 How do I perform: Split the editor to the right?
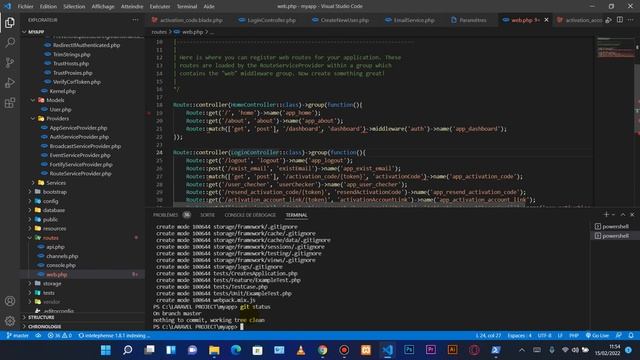620,20
